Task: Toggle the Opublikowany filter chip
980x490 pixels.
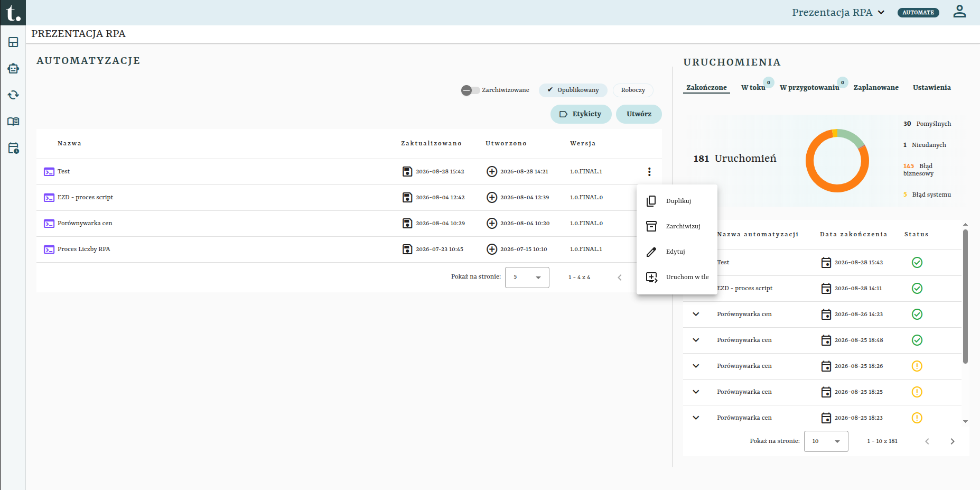Action: (573, 90)
